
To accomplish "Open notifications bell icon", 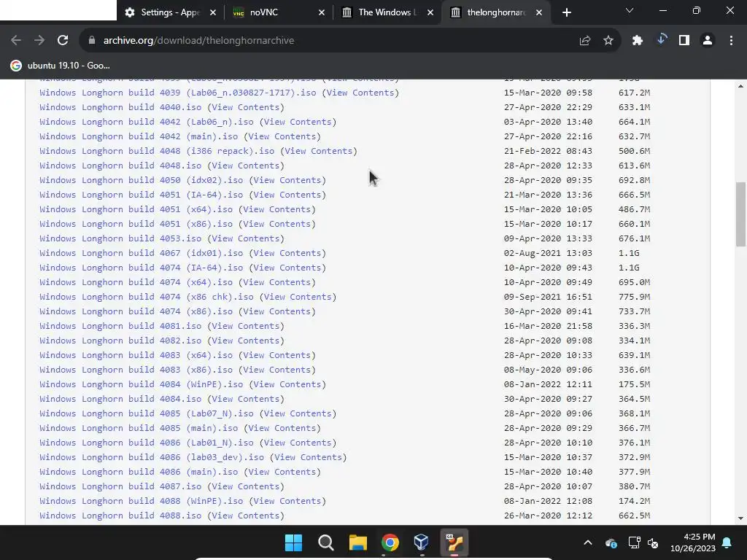I will point(727,542).
